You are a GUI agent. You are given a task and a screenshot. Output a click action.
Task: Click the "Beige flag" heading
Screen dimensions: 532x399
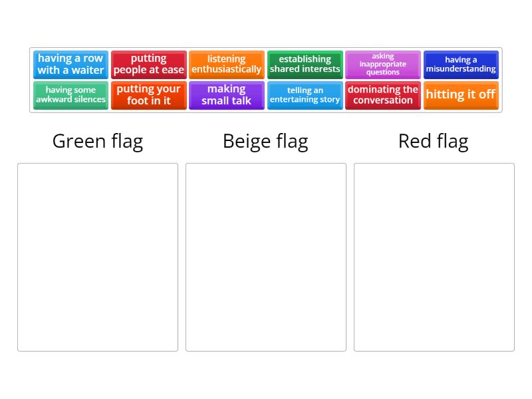tap(266, 141)
